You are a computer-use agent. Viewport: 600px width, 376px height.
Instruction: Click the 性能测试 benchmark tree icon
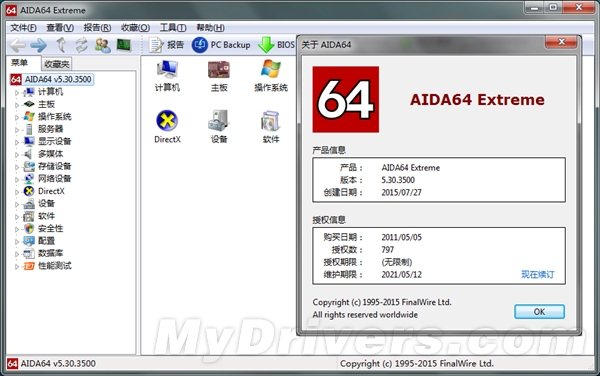pos(29,265)
